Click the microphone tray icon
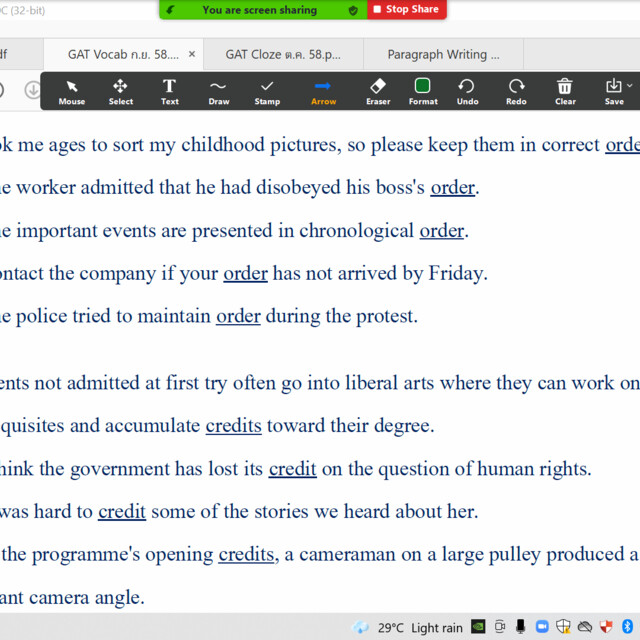640x640 pixels. pyautogui.click(x=520, y=626)
